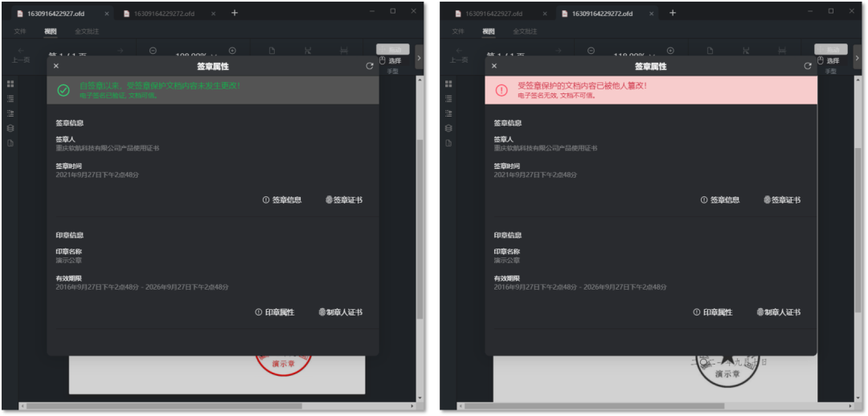The width and height of the screenshot is (868, 416).
Task: Open 印章属性 in left window dialog
Action: (x=275, y=312)
